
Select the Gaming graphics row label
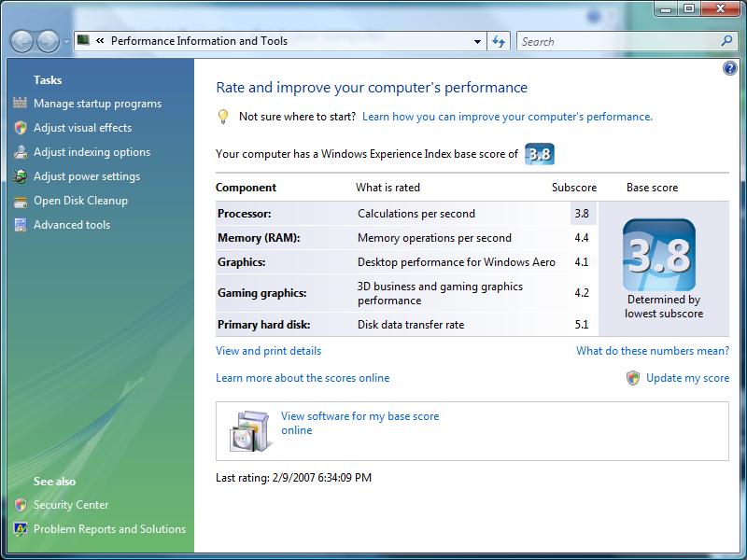coord(262,293)
